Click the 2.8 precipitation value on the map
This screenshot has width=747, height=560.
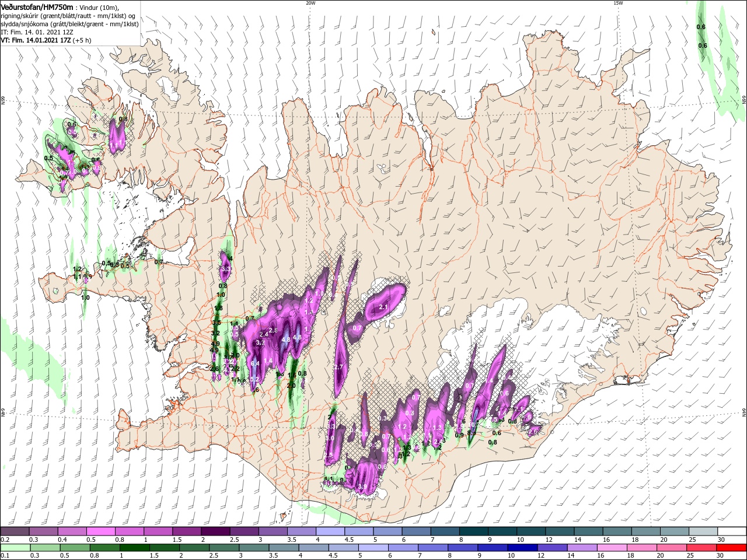[273, 331]
